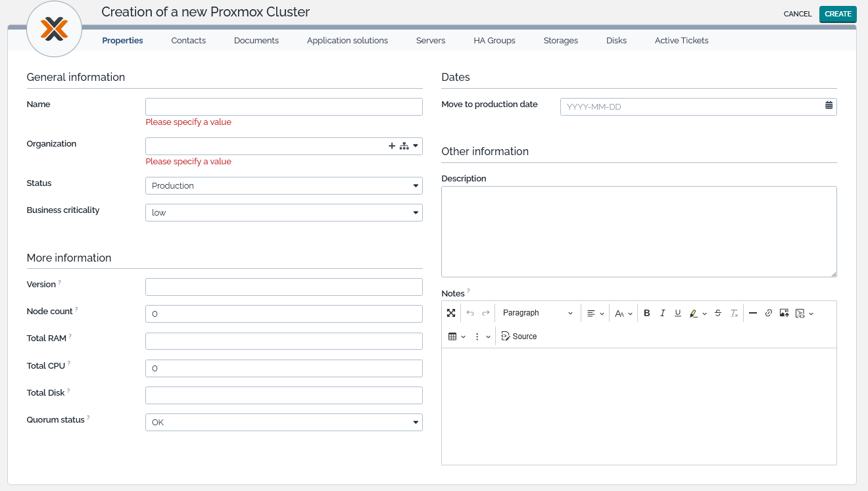Open the Status dropdown showing Production

(283, 186)
